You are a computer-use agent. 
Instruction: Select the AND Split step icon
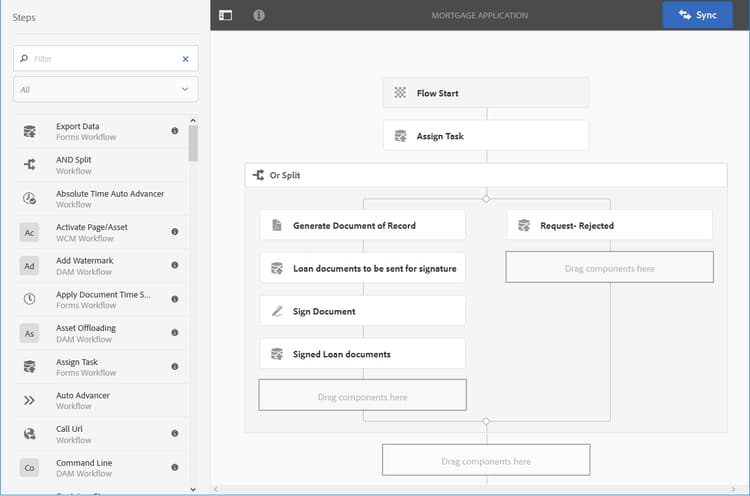pos(30,165)
